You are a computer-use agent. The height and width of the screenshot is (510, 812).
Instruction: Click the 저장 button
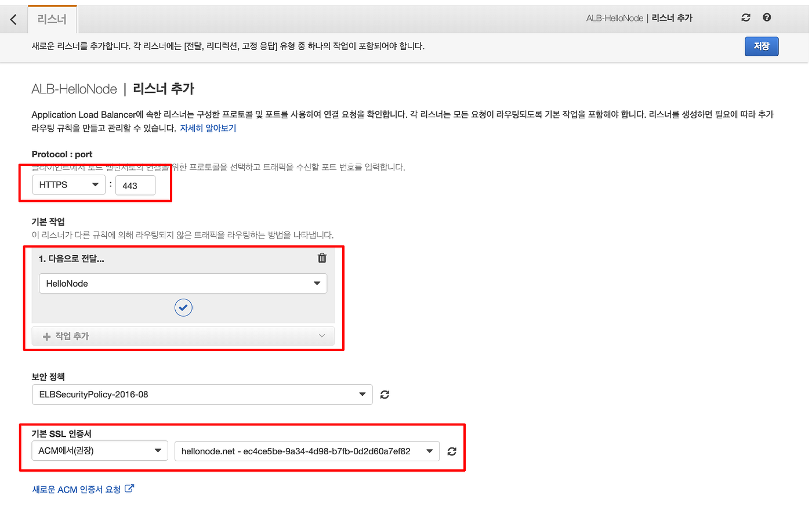(x=761, y=46)
